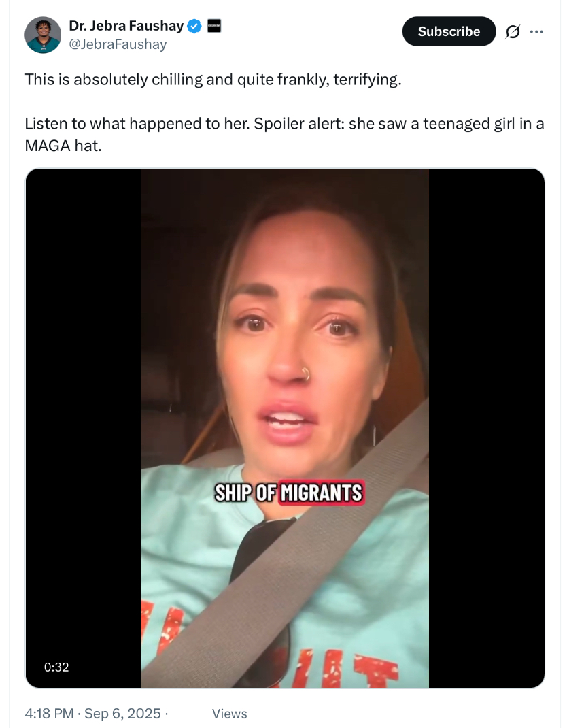Viewport: 584px width, 728px height.
Task: Open the @JebraFaushay handle link
Action: pyautogui.click(x=118, y=44)
